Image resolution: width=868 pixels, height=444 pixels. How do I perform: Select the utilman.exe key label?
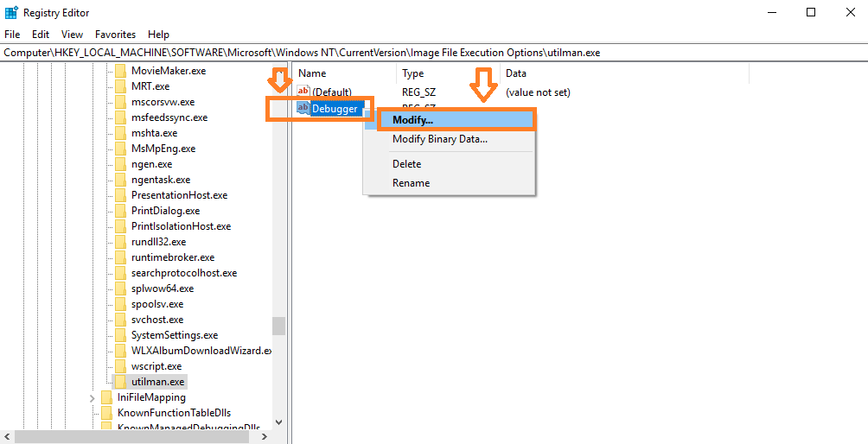tap(157, 382)
